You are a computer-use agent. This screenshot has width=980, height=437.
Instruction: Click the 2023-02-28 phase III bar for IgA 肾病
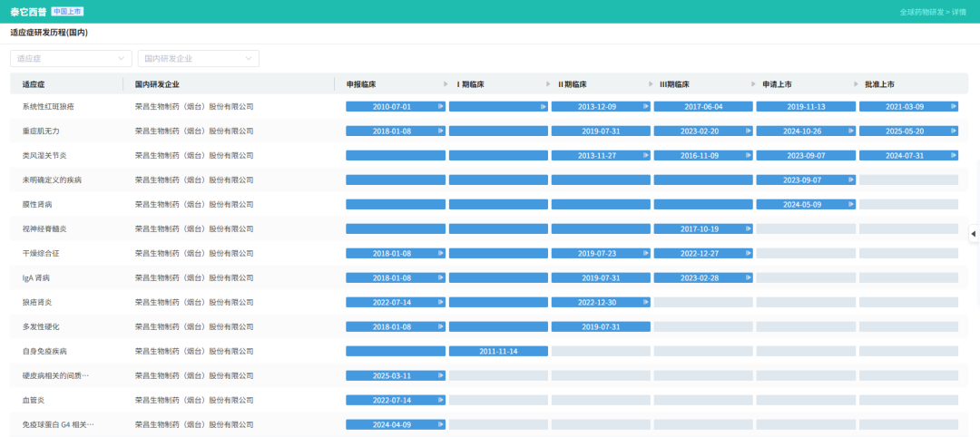700,277
